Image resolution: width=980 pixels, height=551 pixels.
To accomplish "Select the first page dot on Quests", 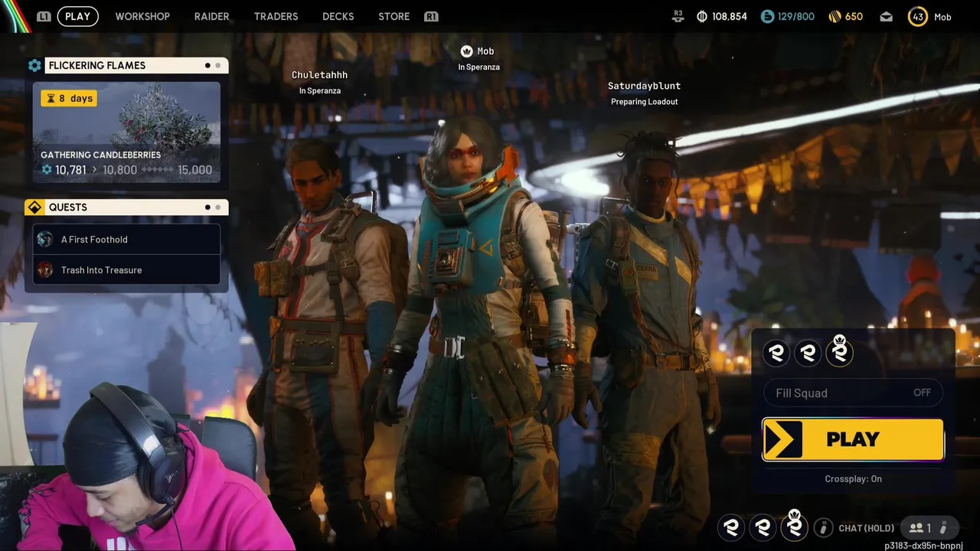I will pyautogui.click(x=207, y=207).
